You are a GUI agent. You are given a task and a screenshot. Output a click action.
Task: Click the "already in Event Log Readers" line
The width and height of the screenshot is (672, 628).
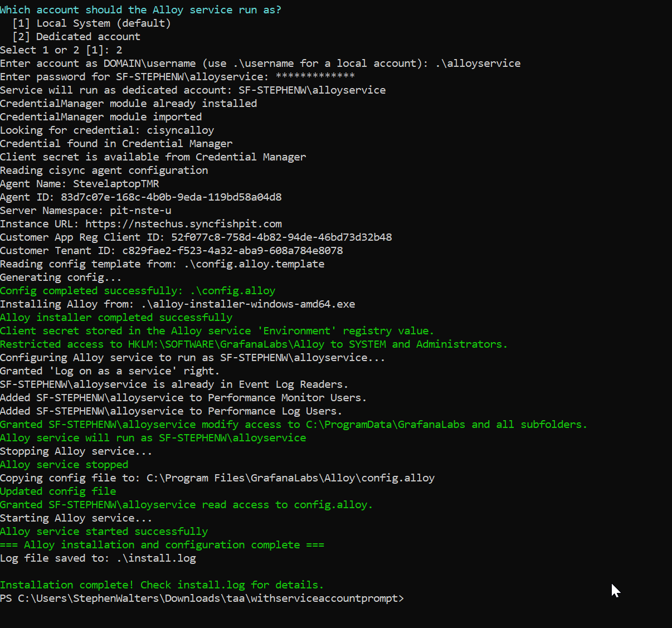tap(174, 384)
